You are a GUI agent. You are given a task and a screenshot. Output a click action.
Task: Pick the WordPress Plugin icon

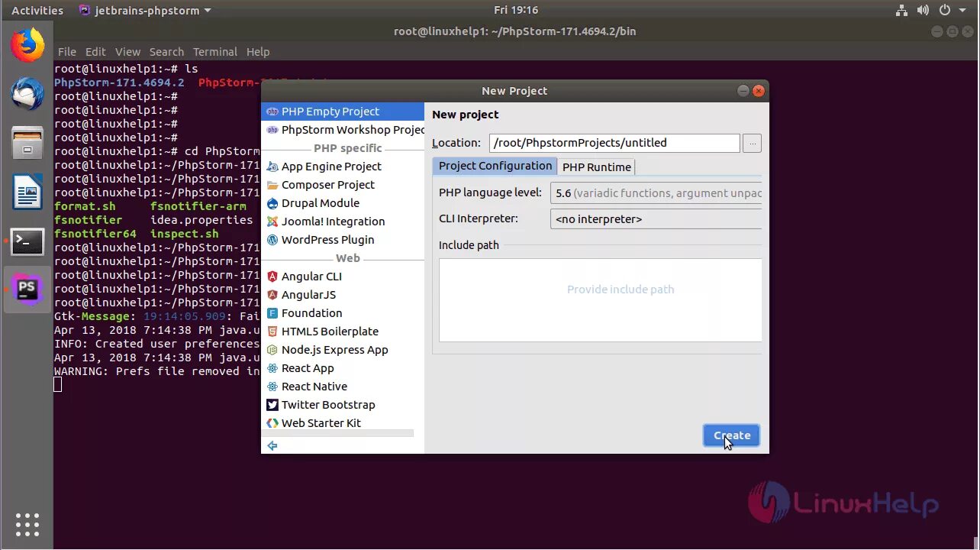(x=272, y=240)
